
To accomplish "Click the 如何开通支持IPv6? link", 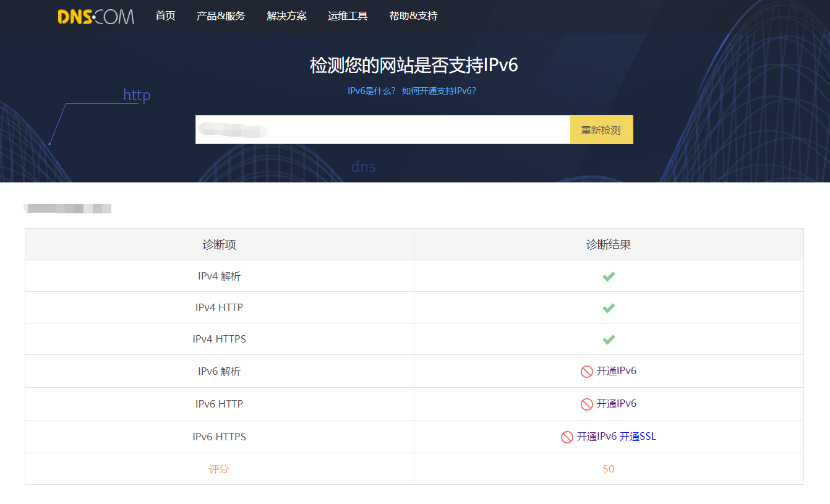I will (439, 91).
